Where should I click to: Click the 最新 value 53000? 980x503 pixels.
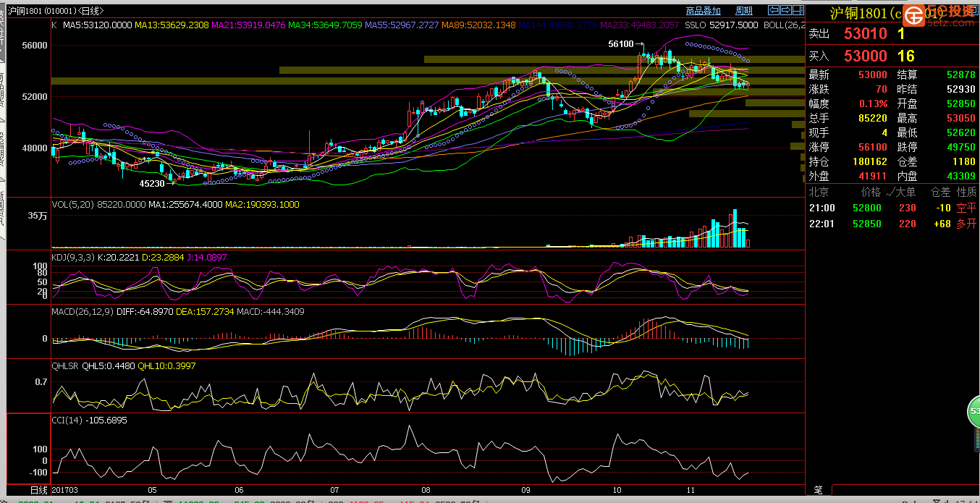click(x=873, y=75)
